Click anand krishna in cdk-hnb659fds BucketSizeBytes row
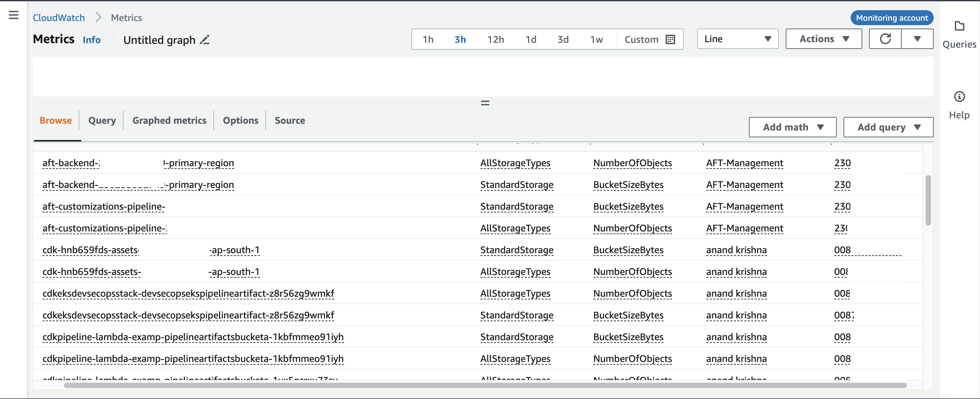980x399 pixels. (x=736, y=250)
